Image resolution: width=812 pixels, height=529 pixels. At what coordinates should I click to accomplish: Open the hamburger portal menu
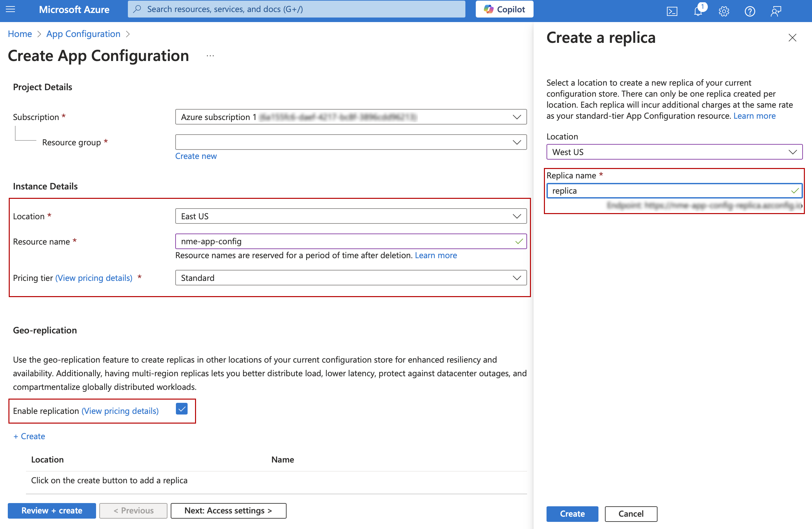click(x=11, y=9)
